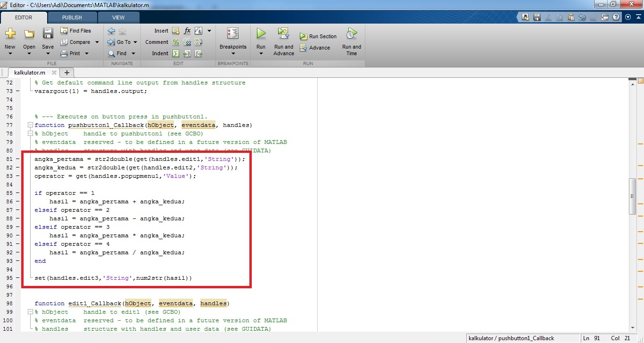
Task: Toggle breakpoint dash at line 95
Action: [x=18, y=278]
